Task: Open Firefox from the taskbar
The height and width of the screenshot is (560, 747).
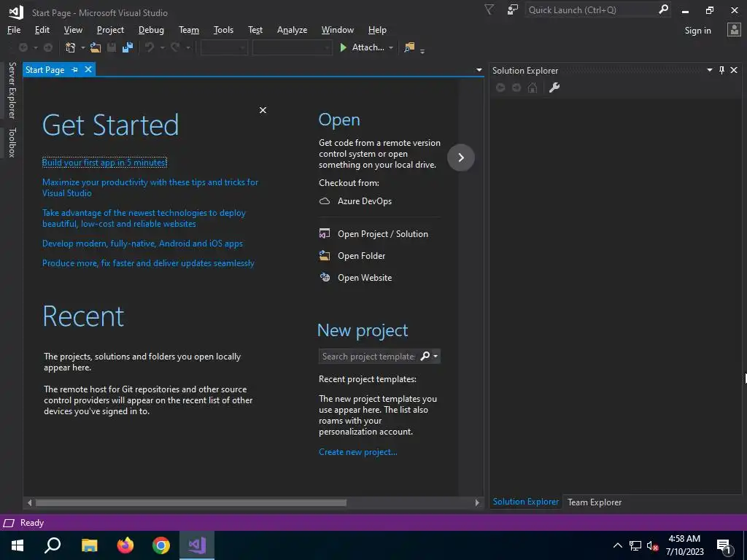Action: [125, 545]
